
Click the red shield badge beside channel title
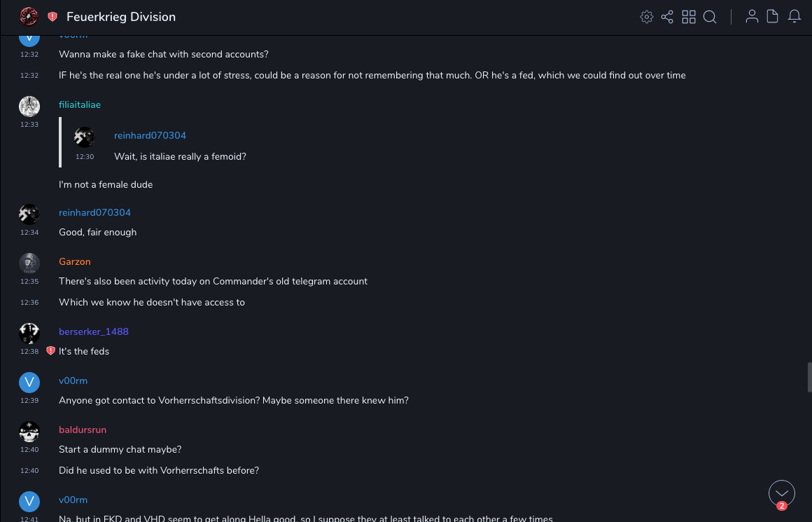point(52,17)
